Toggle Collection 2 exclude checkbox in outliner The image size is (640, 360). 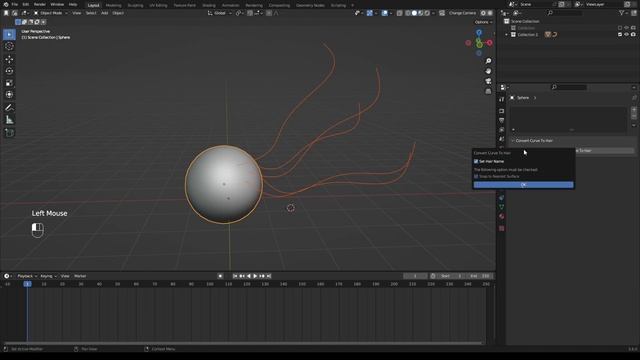tap(620, 35)
